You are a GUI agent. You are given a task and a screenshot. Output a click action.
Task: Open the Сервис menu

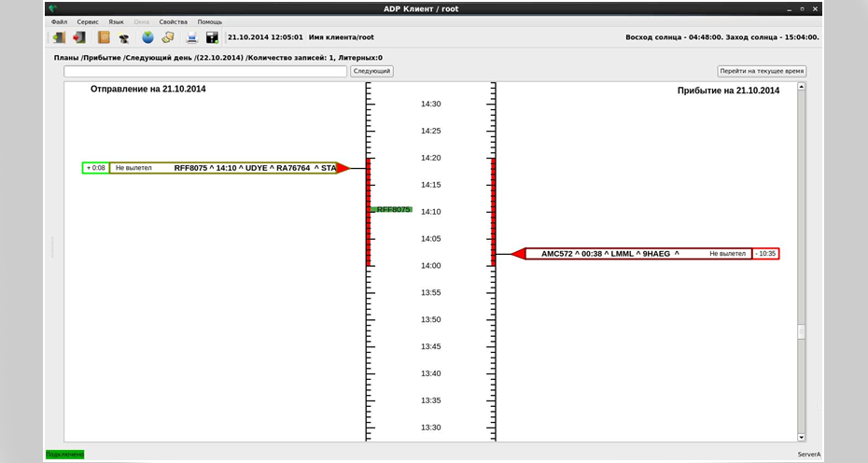pos(88,21)
